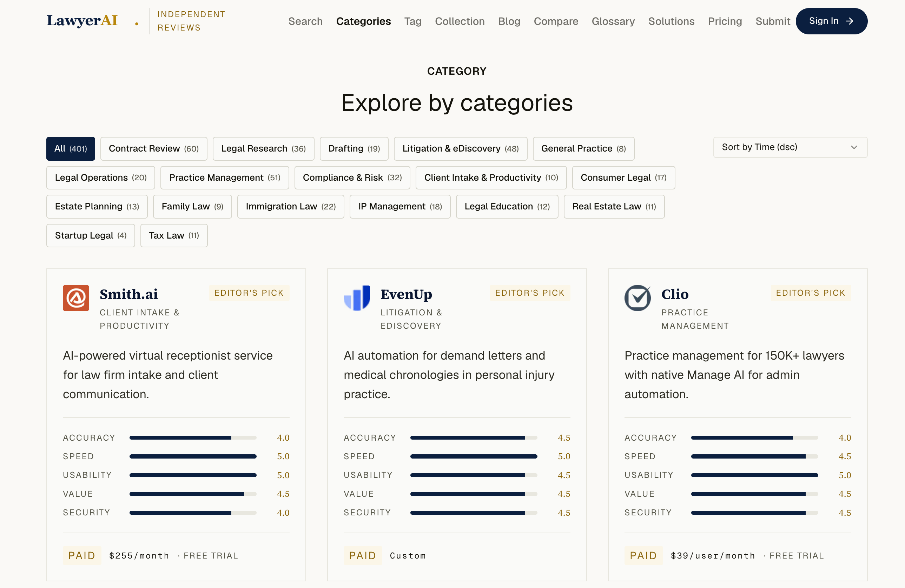Image resolution: width=905 pixels, height=588 pixels.
Task: Filter by Legal Operations category
Action: [x=101, y=178]
